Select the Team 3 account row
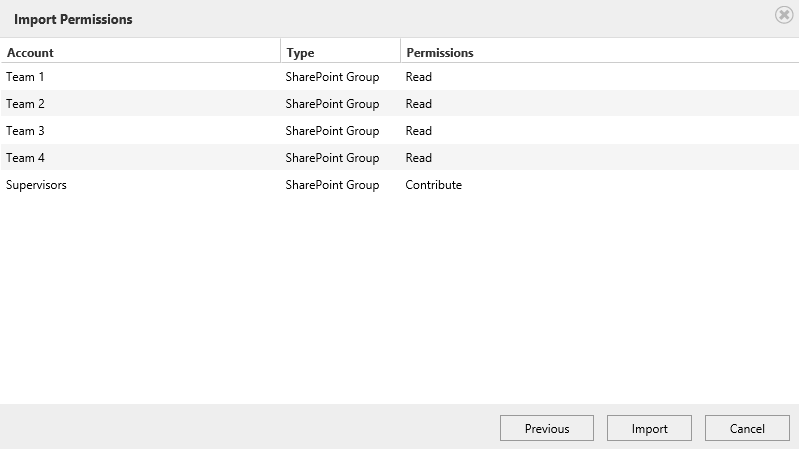Image resolution: width=799 pixels, height=449 pixels. point(400,131)
